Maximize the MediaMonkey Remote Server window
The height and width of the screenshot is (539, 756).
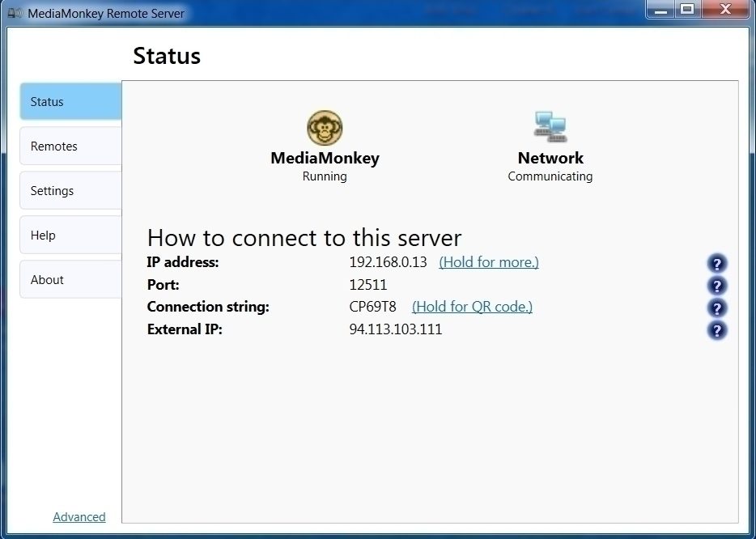688,10
